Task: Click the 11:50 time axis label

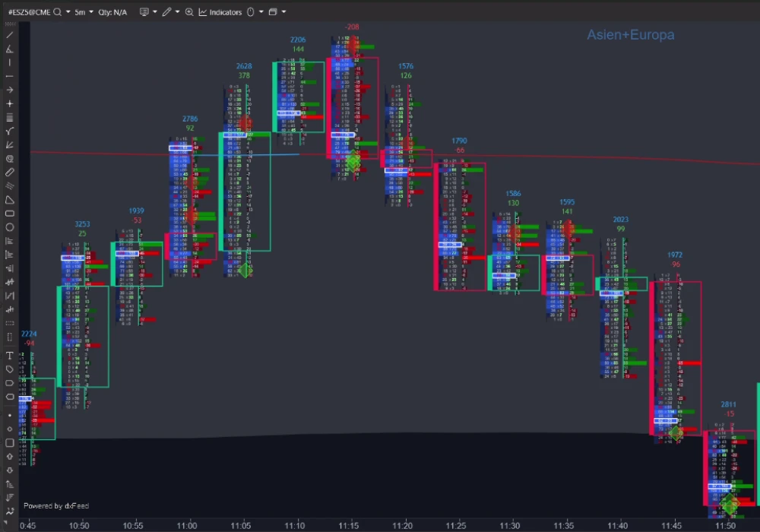Action: point(726,526)
